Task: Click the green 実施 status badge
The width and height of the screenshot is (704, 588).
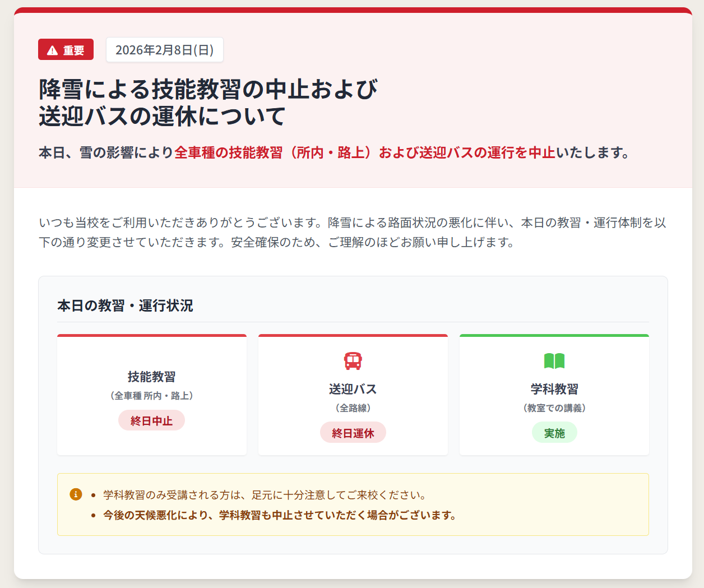Action: [x=554, y=433]
